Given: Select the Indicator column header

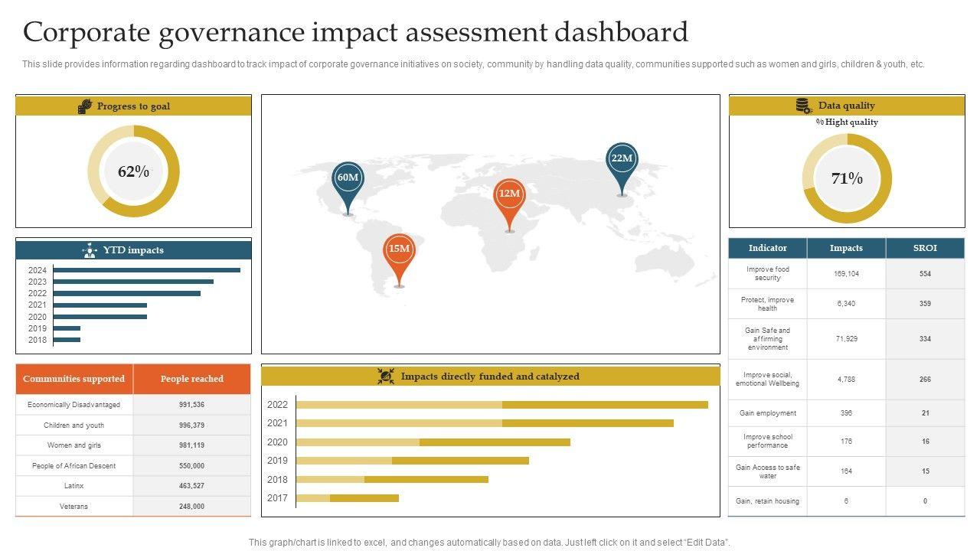Looking at the screenshot, I should tap(767, 248).
